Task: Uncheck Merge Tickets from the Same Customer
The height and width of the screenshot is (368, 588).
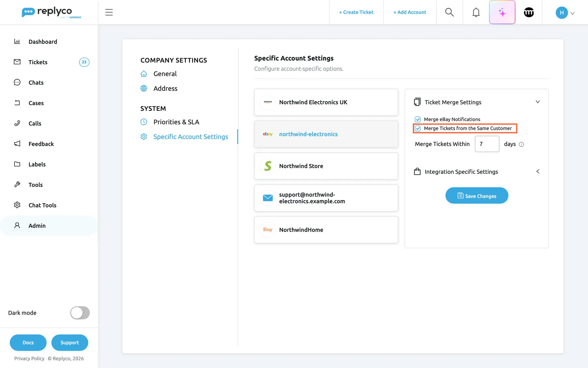Action: point(418,129)
